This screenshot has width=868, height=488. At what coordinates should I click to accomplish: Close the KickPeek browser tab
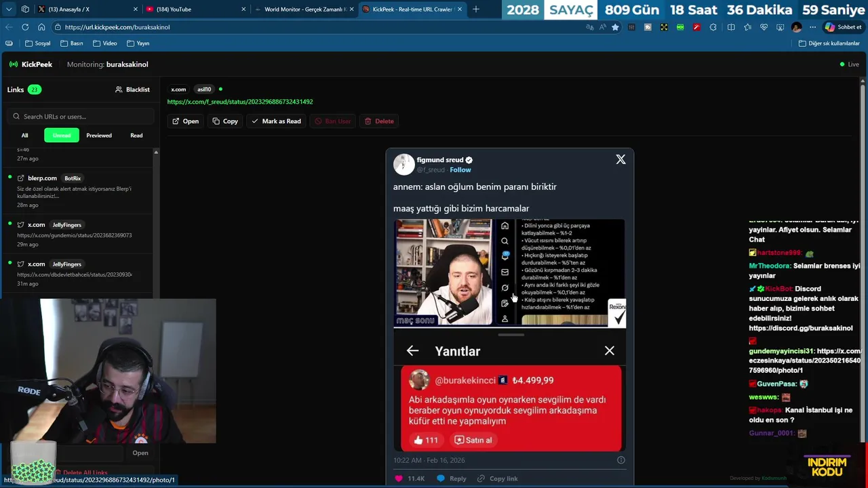pyautogui.click(x=459, y=9)
